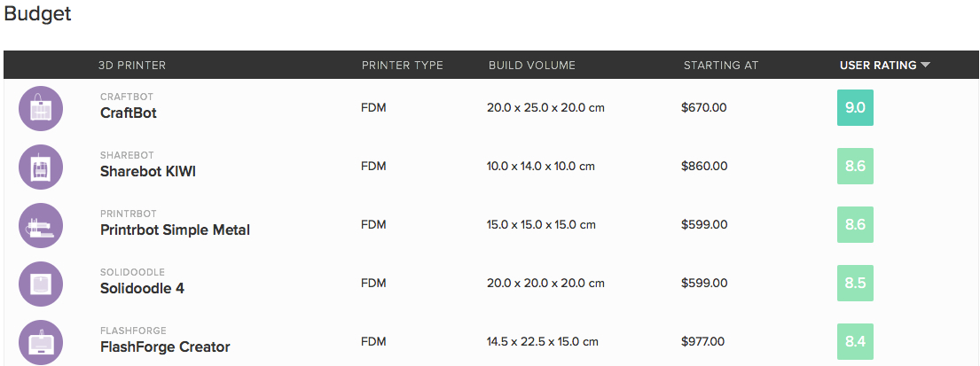Click the 9.0 rating badge for CraftBot
The image size is (980, 366).
855,107
